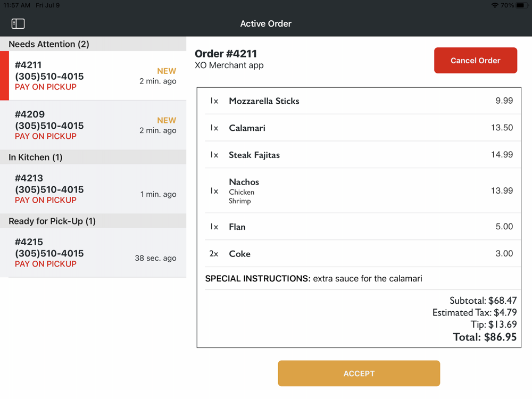The width and height of the screenshot is (532, 399).
Task: Click the Order #4211 heading
Action: 226,54
